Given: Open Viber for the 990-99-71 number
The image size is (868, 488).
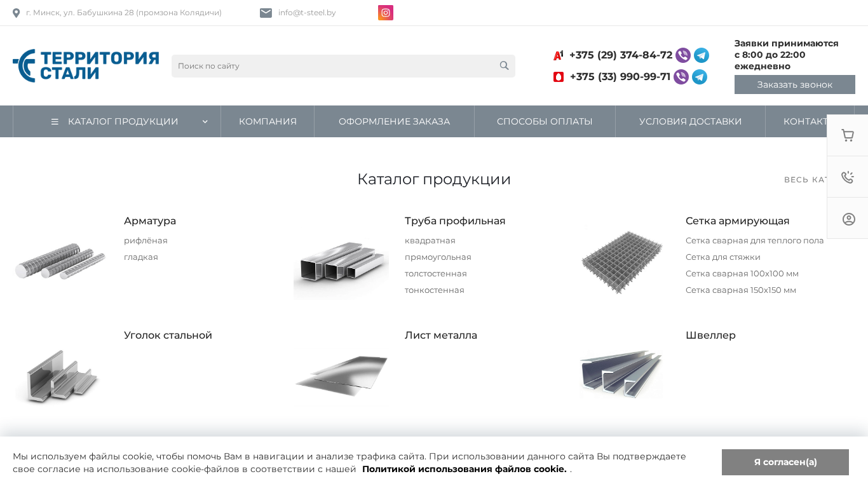Looking at the screenshot, I should [x=681, y=77].
